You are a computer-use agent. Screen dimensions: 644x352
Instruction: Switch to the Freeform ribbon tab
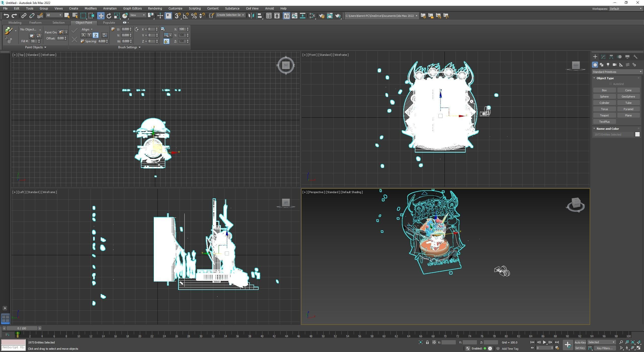click(x=35, y=23)
